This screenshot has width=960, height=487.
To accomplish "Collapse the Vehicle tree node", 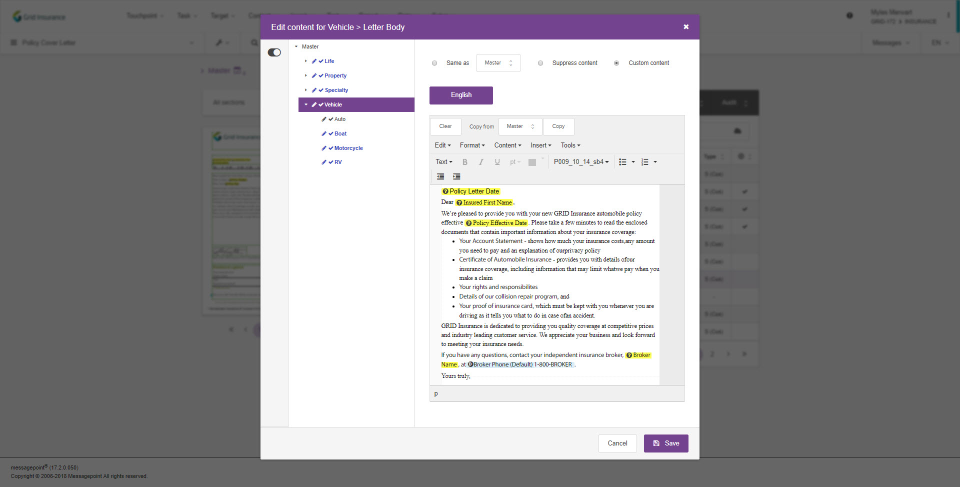I will tap(306, 105).
